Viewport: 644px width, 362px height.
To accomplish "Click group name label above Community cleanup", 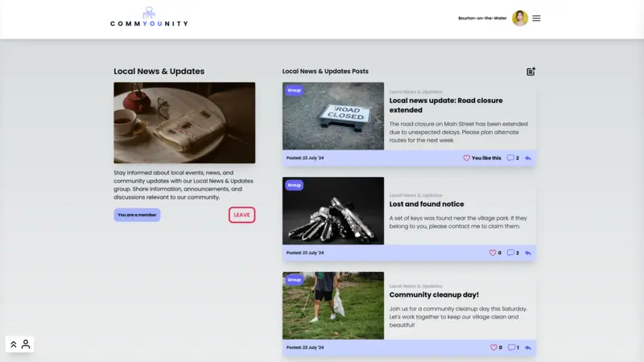I will pyautogui.click(x=415, y=286).
